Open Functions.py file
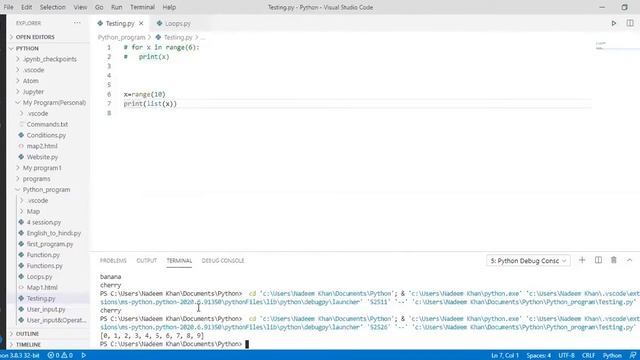This screenshot has height=360, width=640. pos(44,266)
